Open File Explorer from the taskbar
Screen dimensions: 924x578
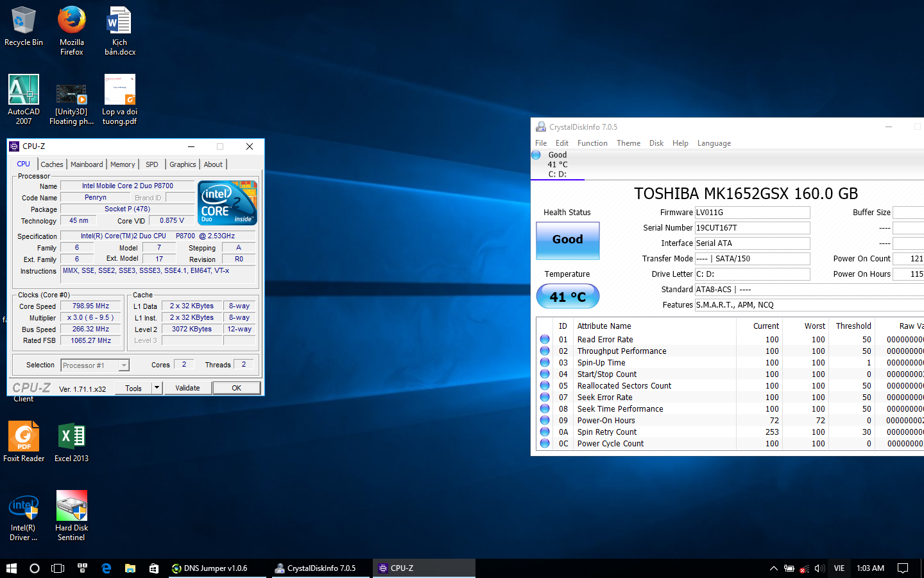click(130, 568)
